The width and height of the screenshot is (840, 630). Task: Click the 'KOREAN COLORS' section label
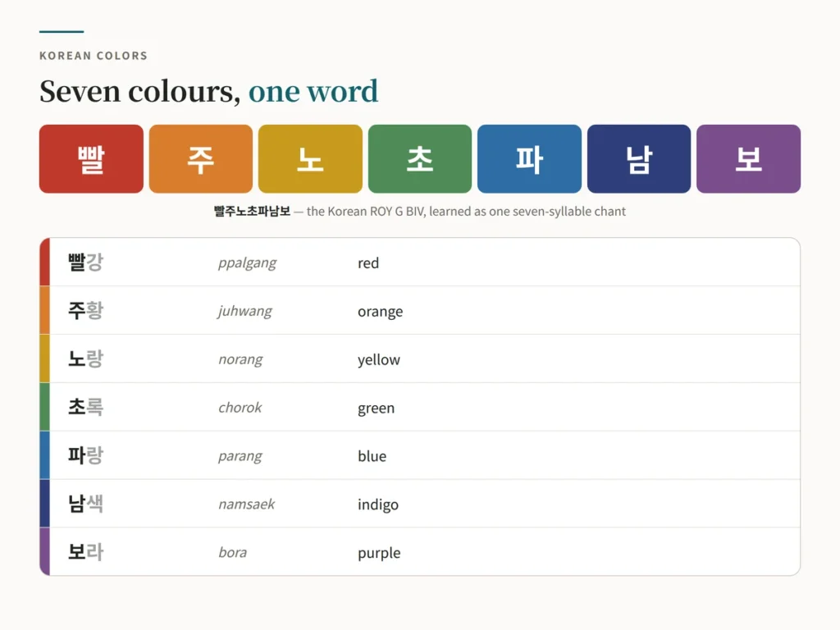pyautogui.click(x=94, y=56)
